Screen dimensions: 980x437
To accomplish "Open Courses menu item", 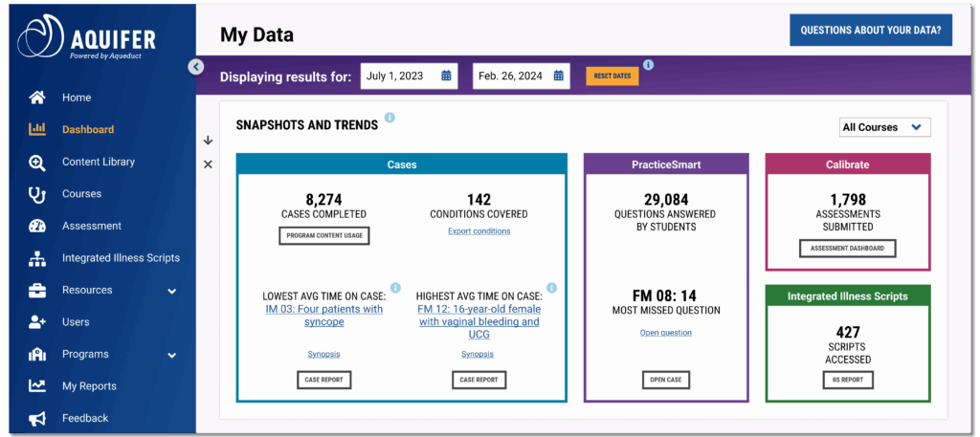I will tap(82, 193).
